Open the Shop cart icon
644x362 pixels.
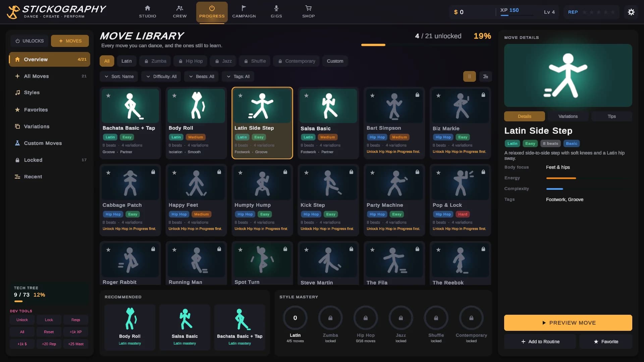click(309, 8)
